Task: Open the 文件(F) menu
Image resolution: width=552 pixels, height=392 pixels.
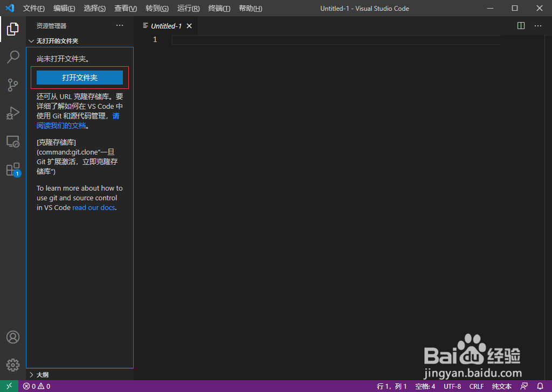Action: click(x=34, y=8)
